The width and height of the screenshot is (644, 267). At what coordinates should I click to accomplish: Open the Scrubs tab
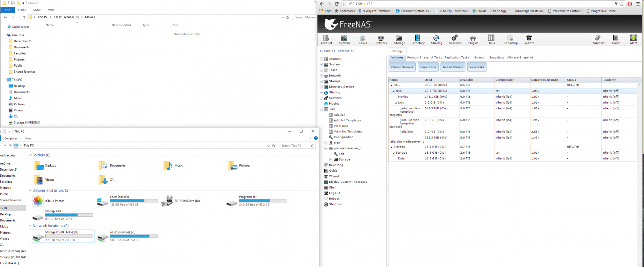479,58
